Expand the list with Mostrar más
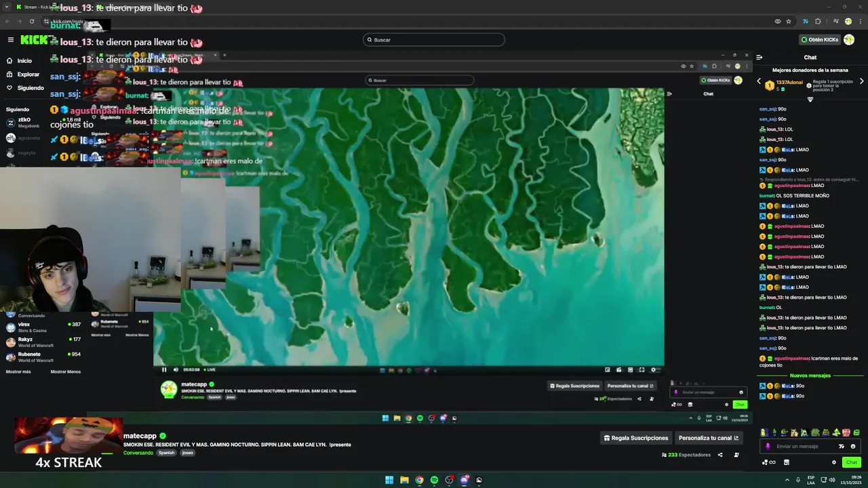The image size is (868, 488). [18, 371]
